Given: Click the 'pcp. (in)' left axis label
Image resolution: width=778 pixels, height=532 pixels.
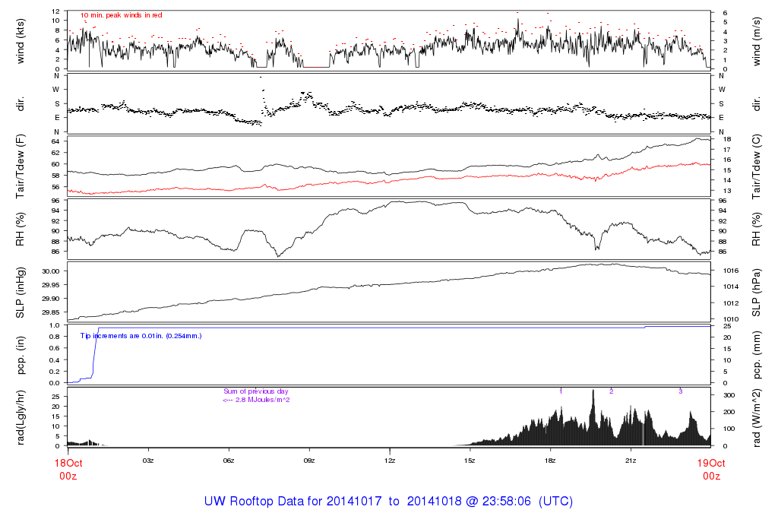Looking at the screenshot, I should click(21, 353).
